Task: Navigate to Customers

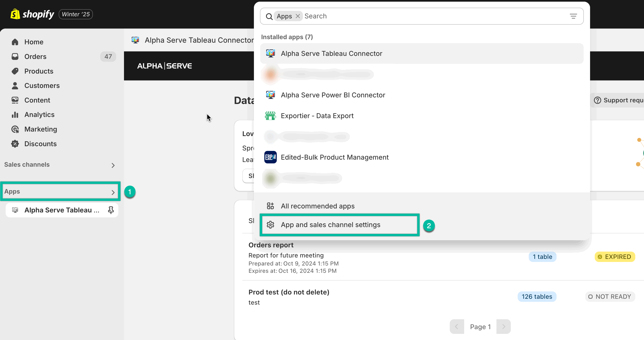Action: (x=42, y=86)
